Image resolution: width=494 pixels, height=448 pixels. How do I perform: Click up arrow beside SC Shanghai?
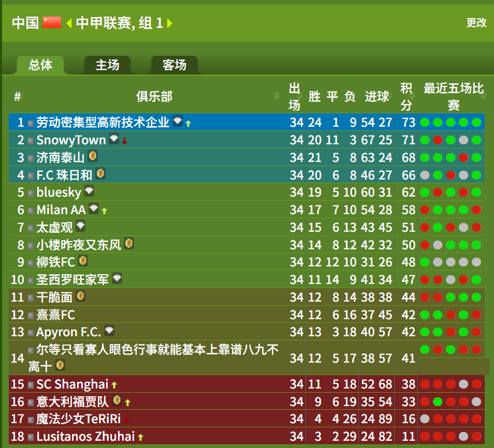tap(114, 385)
